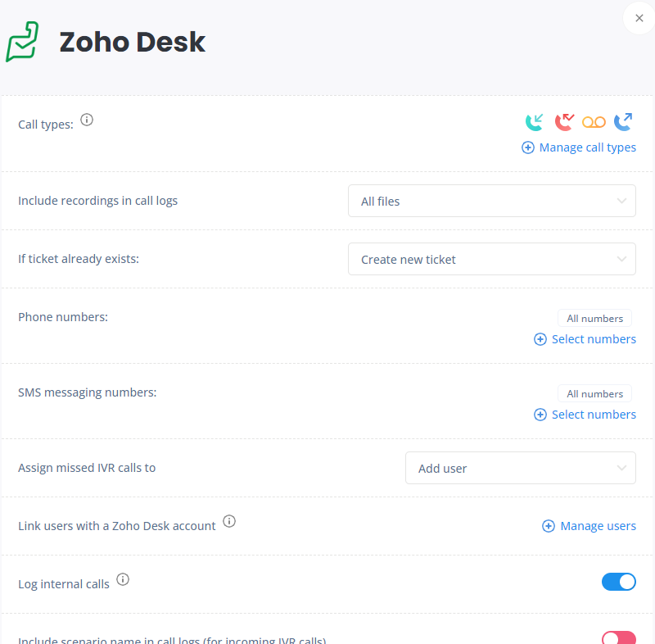Click the Zoho Desk logo
The width and height of the screenshot is (655, 644).
coord(22,42)
